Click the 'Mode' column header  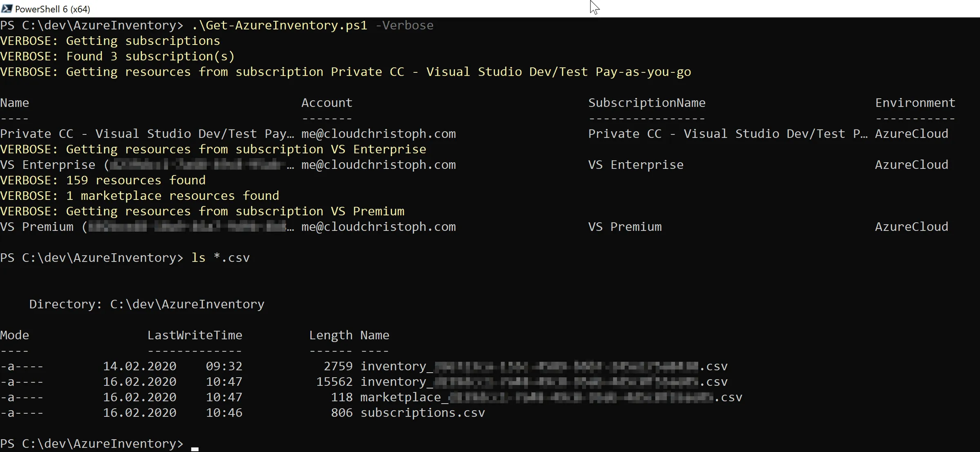(x=15, y=335)
